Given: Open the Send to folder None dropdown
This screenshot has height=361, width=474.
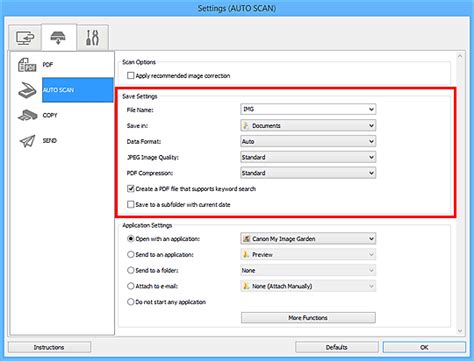Looking at the screenshot, I should pyautogui.click(x=308, y=270).
